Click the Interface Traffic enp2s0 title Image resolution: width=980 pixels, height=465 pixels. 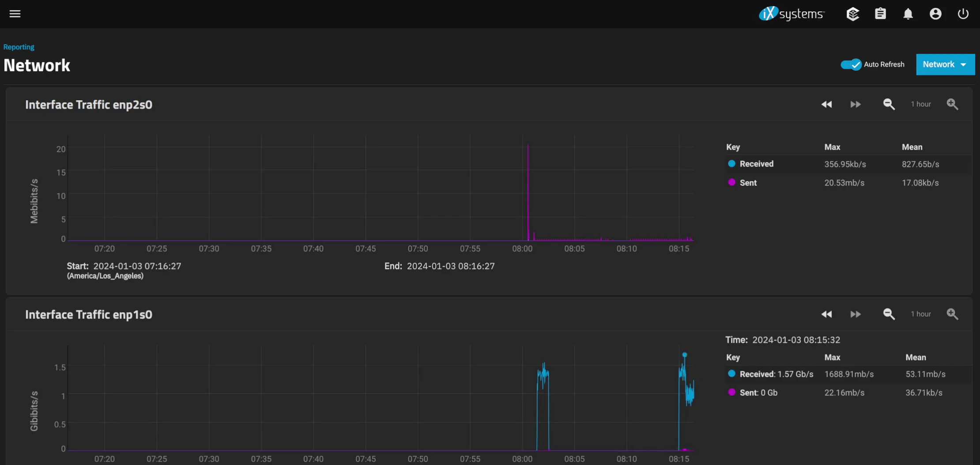point(89,105)
